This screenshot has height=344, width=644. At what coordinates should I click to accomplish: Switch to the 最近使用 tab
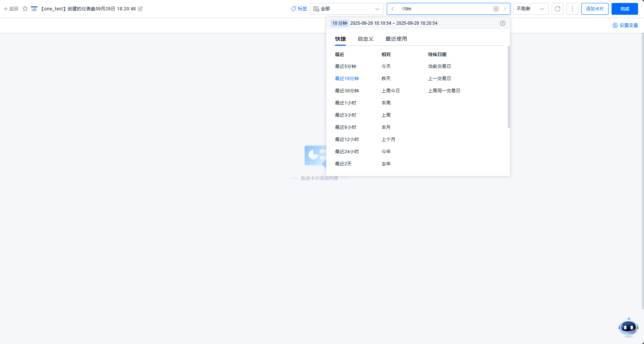point(396,39)
